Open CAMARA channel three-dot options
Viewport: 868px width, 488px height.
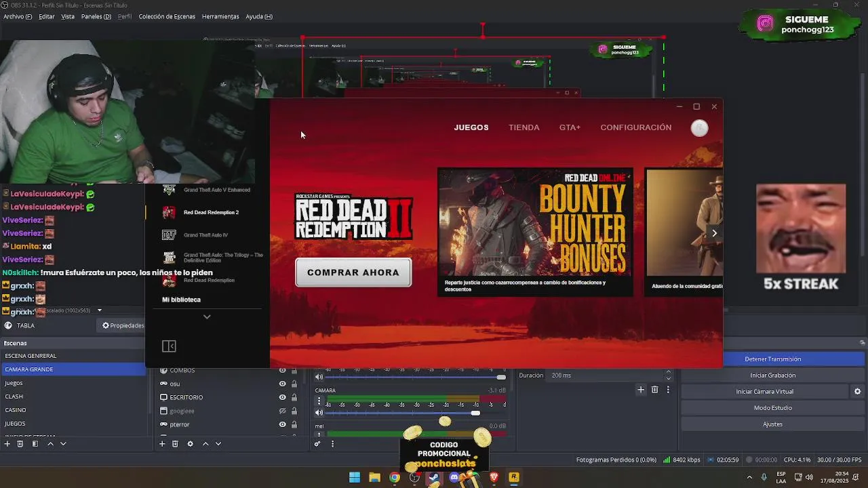(319, 401)
